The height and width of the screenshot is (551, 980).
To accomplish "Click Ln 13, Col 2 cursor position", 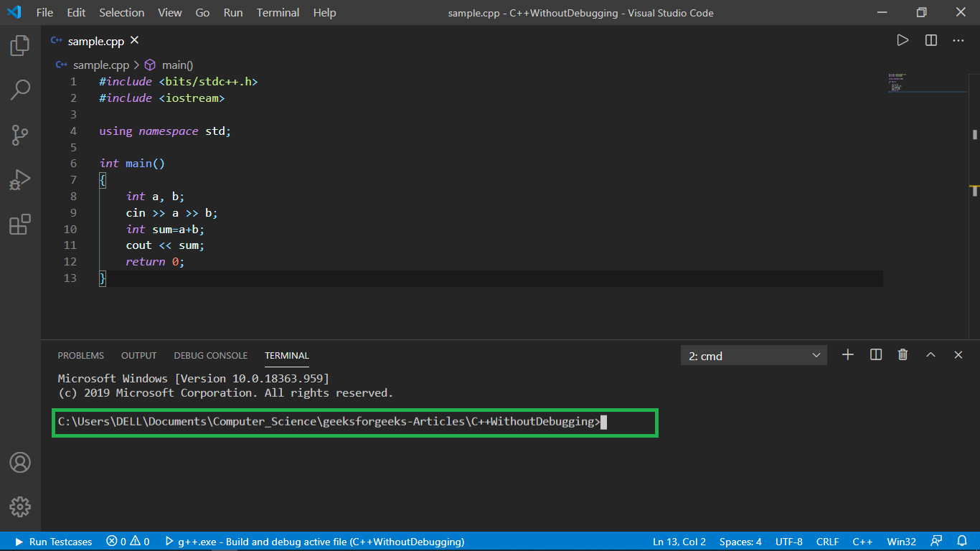I will 679,542.
